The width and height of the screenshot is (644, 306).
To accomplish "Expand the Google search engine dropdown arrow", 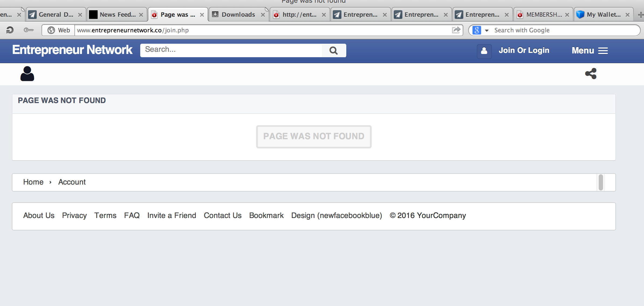I will [487, 30].
